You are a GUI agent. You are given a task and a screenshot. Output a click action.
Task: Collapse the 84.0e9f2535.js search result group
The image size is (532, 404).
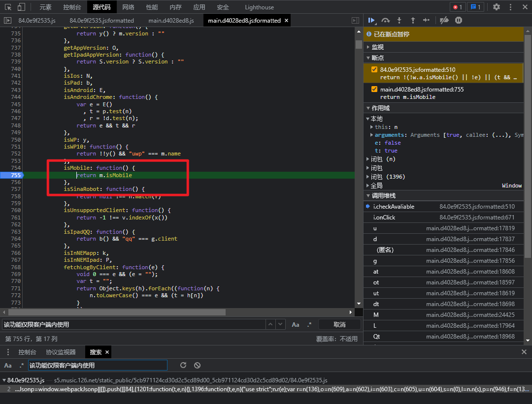(x=4, y=380)
